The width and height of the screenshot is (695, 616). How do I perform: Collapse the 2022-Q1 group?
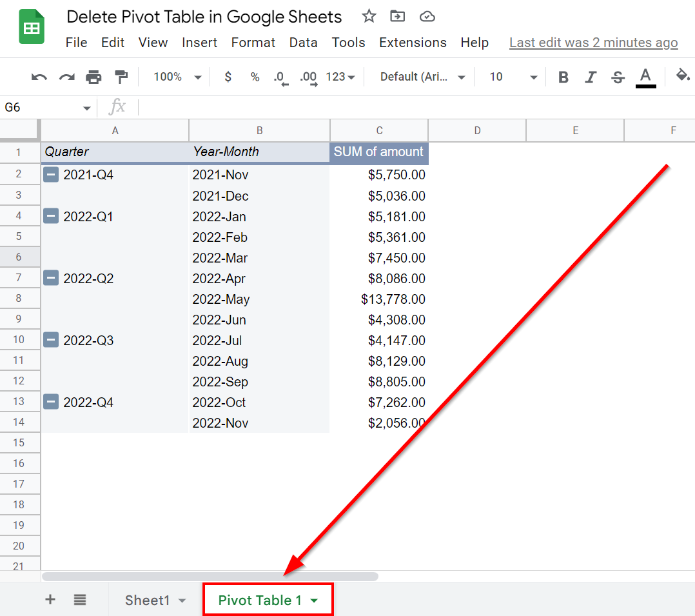[x=51, y=217]
